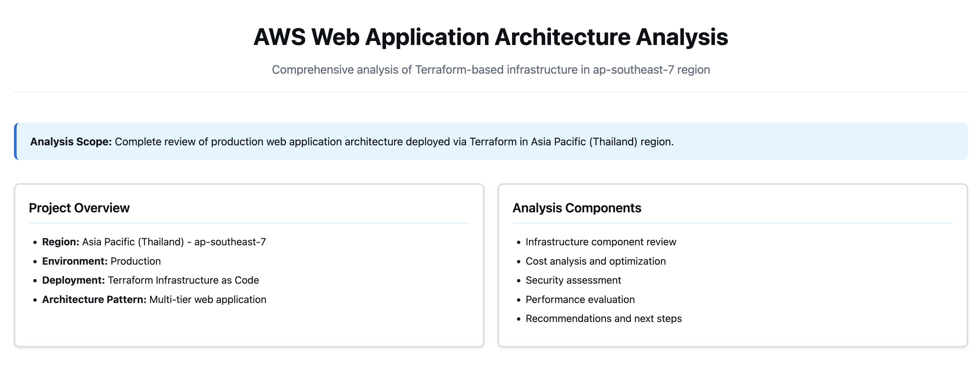Click the Comprehensive analysis subtitle text
This screenshot has width=980, height=378.
tap(491, 70)
